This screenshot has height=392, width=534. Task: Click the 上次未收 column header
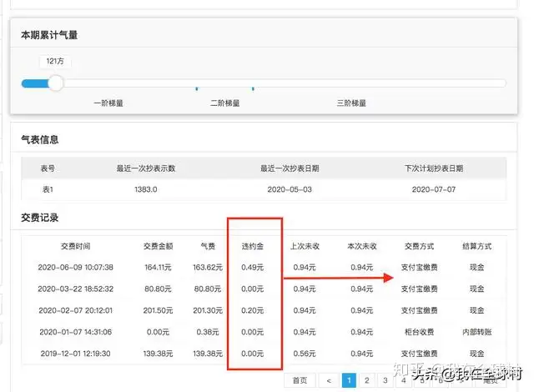[x=305, y=246]
